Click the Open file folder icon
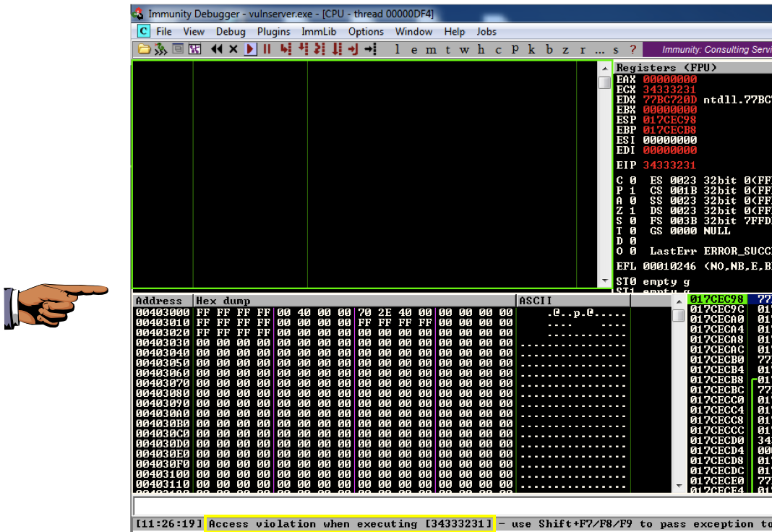This screenshot has height=532, width=772. pos(145,49)
